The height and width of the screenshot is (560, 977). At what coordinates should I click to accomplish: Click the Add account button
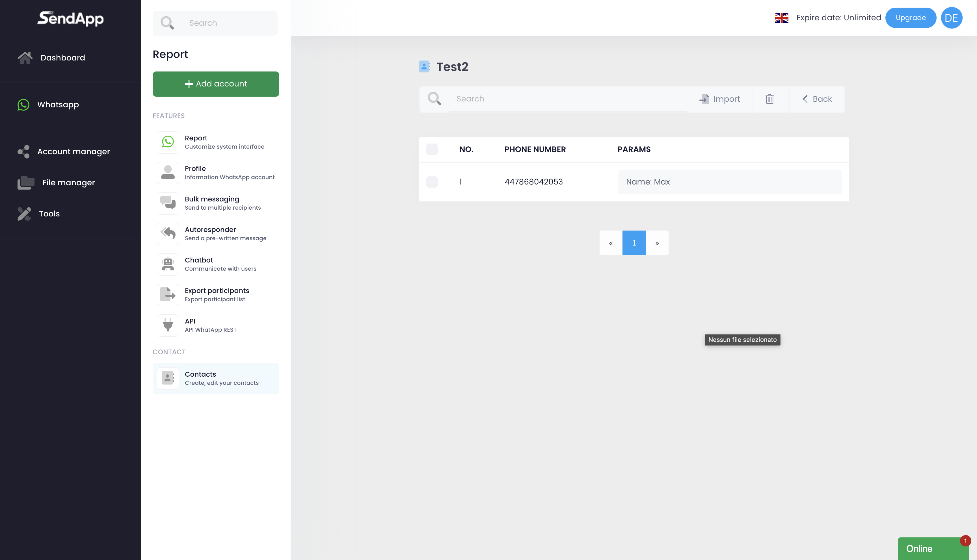[x=215, y=84]
